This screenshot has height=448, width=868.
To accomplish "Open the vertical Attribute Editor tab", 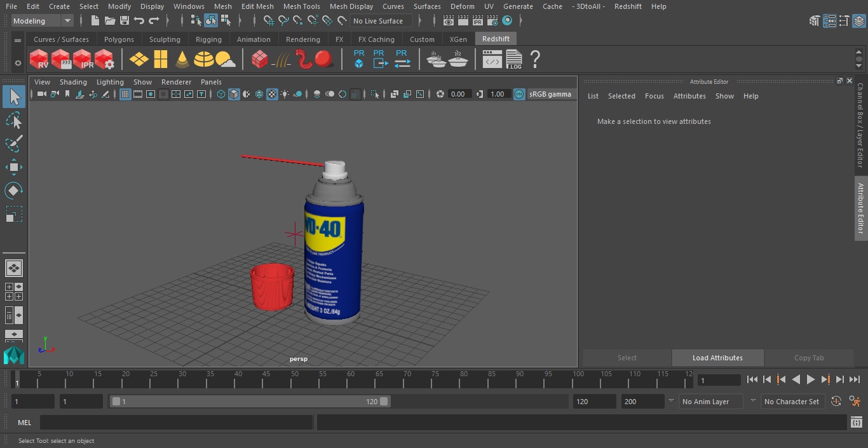I will [x=861, y=208].
